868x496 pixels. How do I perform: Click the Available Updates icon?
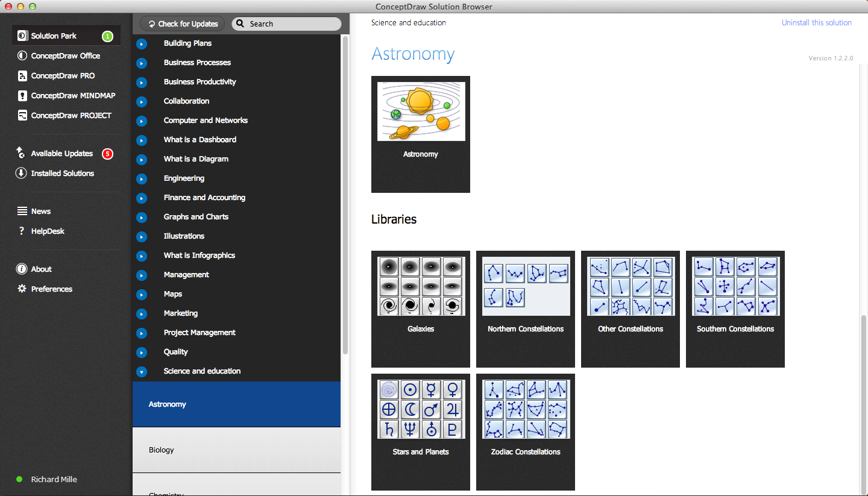(x=21, y=153)
